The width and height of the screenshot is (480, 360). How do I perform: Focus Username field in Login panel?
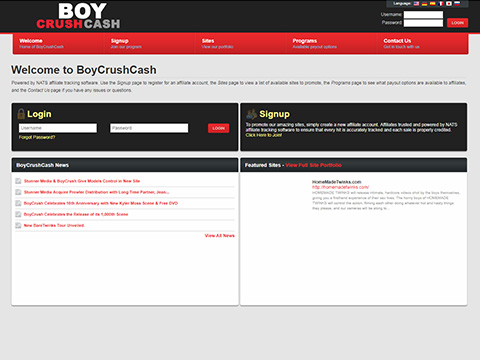(x=58, y=128)
